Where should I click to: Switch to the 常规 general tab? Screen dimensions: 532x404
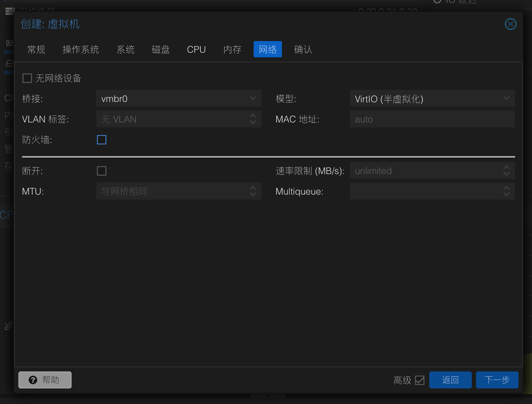36,50
